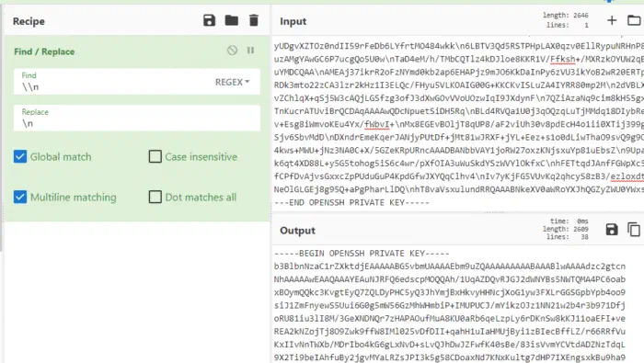Click the Find pattern field
The height and width of the screenshot is (363, 644).
[113, 82]
